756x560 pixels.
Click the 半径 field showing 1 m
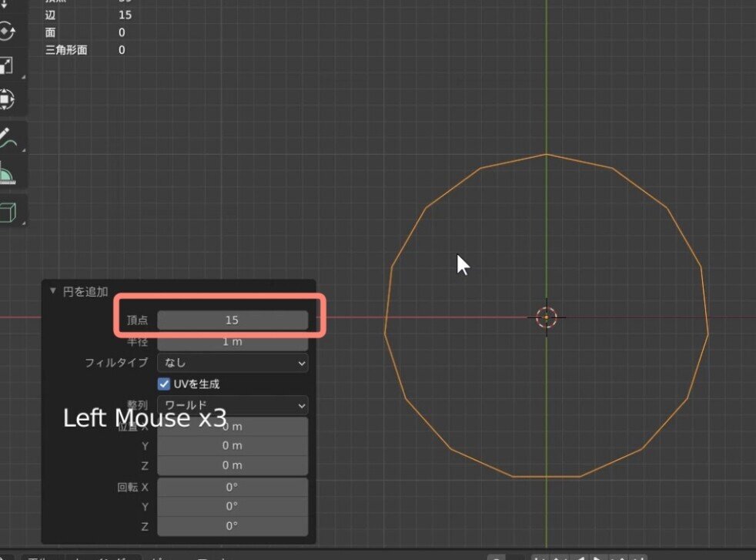click(232, 341)
